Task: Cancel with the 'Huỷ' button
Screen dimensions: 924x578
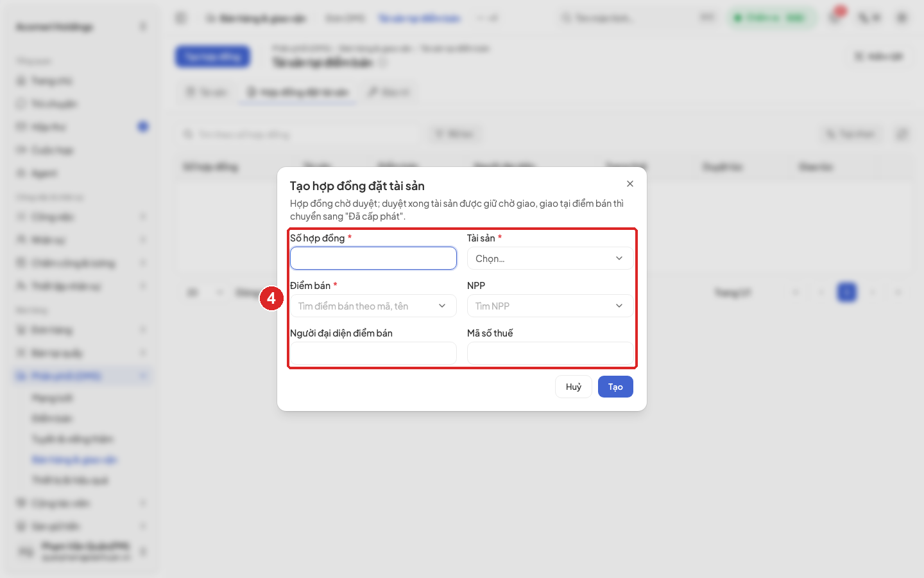Action: pos(574,387)
